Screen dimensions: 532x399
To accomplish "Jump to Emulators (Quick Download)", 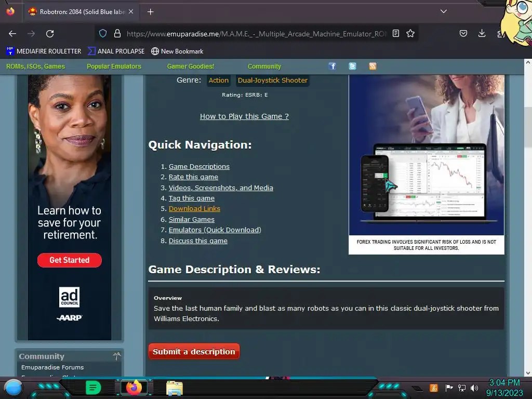I will tap(215, 230).
